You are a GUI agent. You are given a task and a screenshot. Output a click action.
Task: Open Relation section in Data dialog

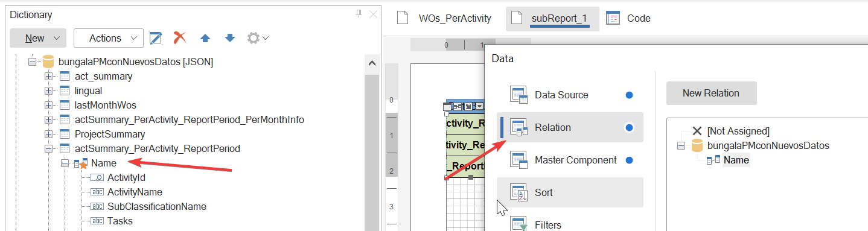(x=570, y=127)
